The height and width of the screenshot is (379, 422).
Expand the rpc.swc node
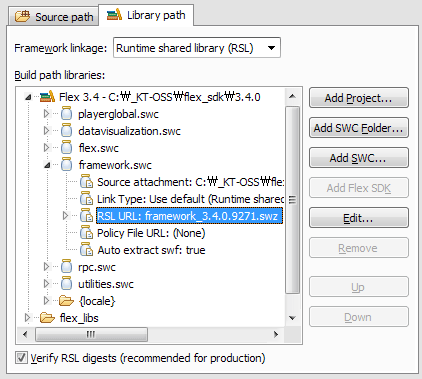[46, 267]
